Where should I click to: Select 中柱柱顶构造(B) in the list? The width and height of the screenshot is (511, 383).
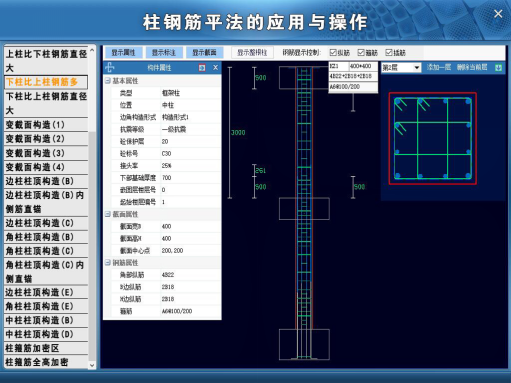click(46, 320)
